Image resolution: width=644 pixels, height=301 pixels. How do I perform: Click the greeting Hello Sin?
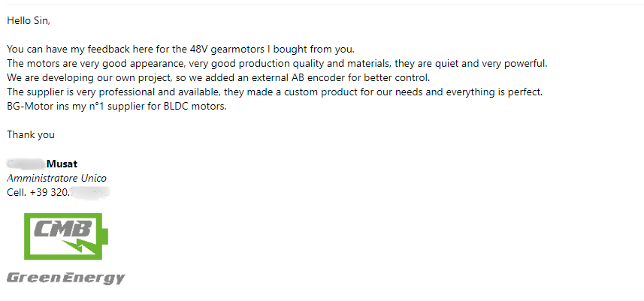tap(28, 20)
